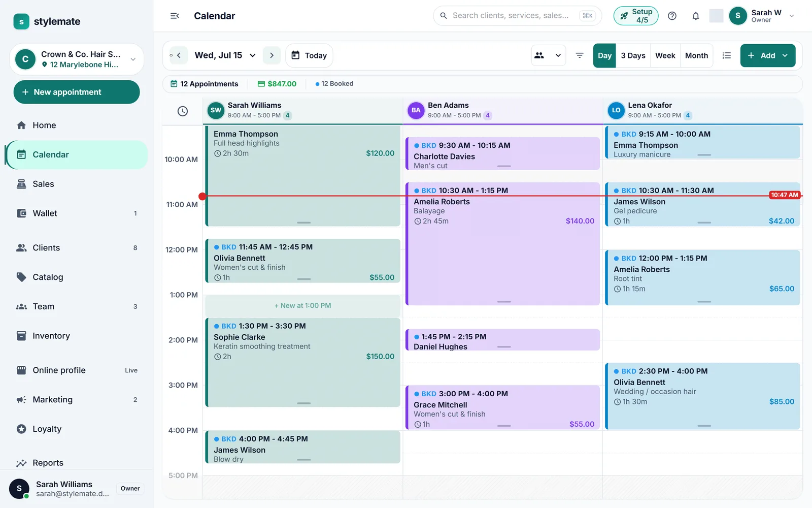
Task: Open Home in the sidebar
Action: click(76, 125)
